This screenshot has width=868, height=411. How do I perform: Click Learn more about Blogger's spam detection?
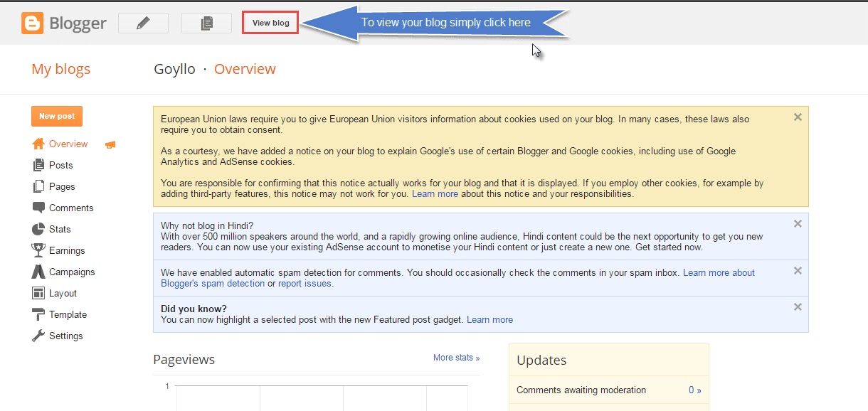pos(458,278)
